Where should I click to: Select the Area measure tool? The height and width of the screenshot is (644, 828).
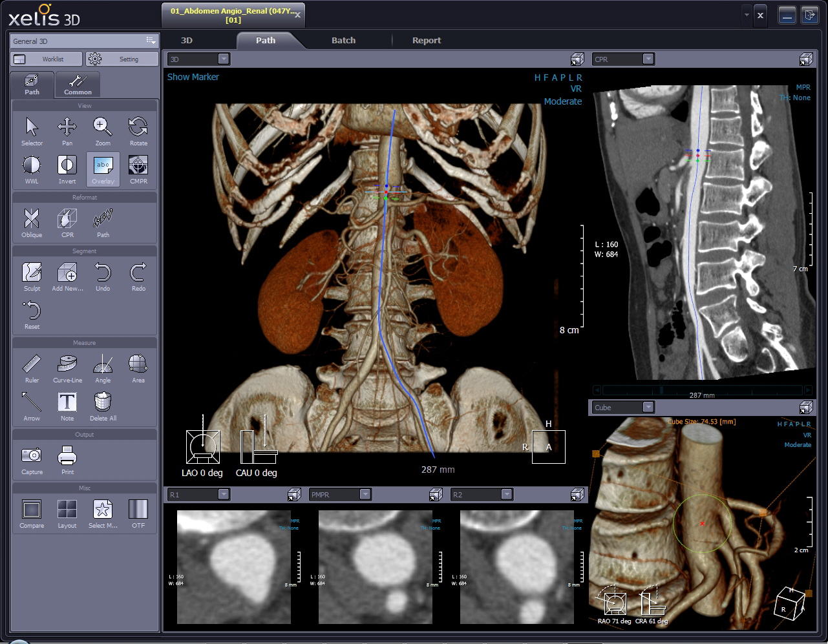point(138,368)
